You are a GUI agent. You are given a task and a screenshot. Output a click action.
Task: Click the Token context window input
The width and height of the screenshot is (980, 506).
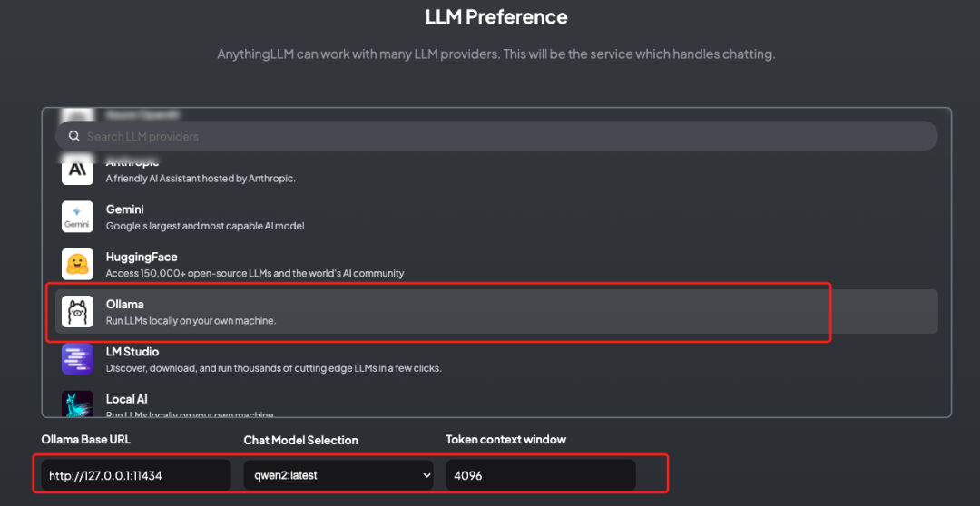click(x=540, y=475)
